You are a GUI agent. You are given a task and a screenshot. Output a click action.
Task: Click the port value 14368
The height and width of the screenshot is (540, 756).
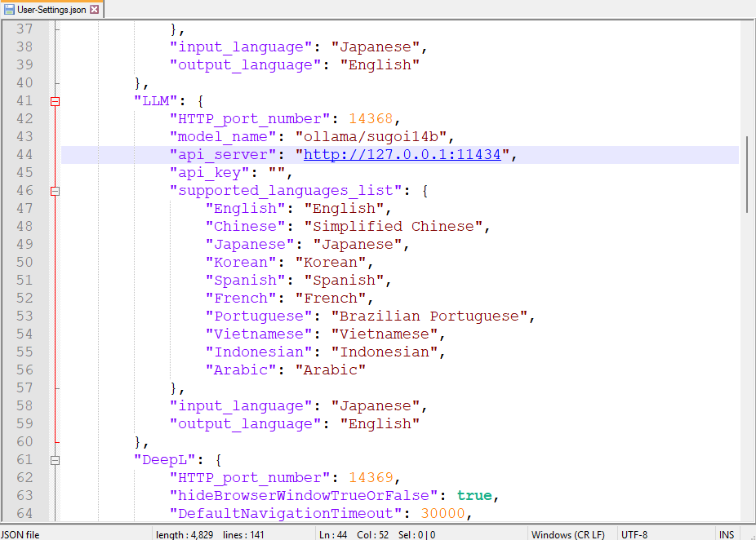(x=371, y=118)
